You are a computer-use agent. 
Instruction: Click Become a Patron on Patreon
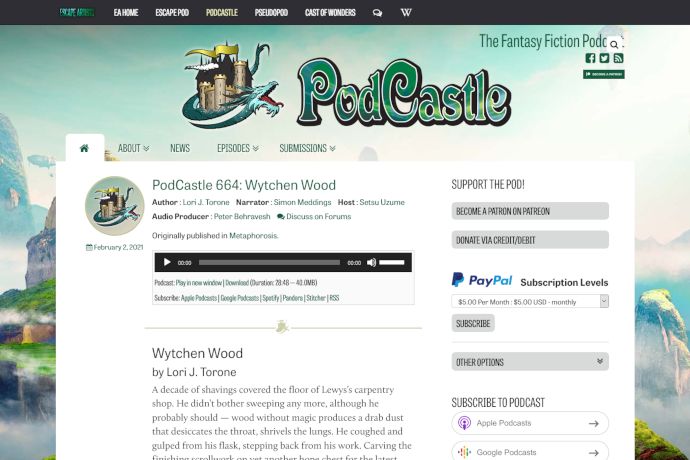530,211
